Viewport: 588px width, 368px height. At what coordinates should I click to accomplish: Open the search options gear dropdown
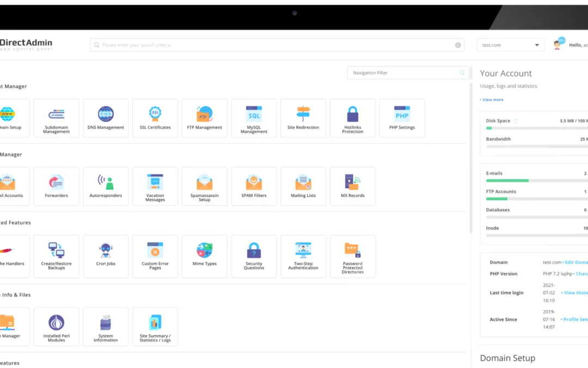coord(457,45)
